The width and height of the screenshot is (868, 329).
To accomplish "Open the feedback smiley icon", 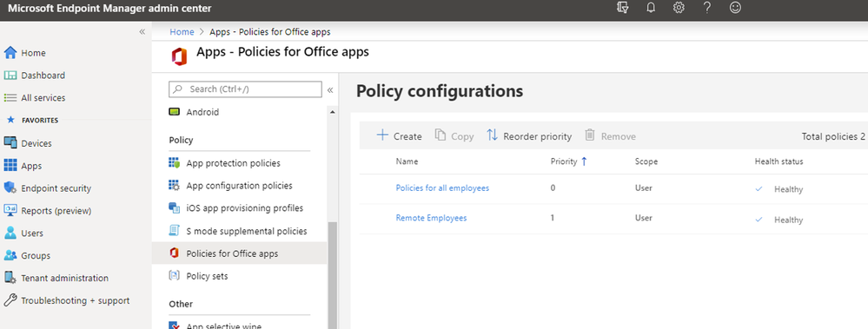I will click(x=735, y=8).
